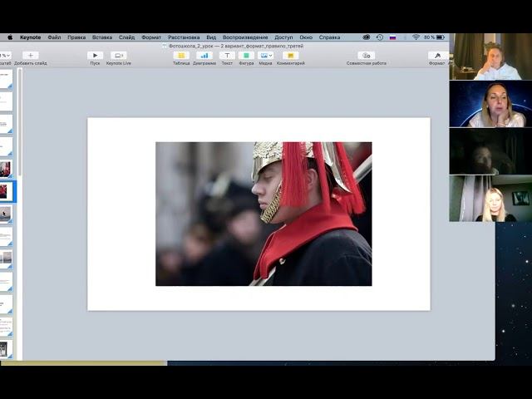Open the Окно menu

pyautogui.click(x=306, y=37)
